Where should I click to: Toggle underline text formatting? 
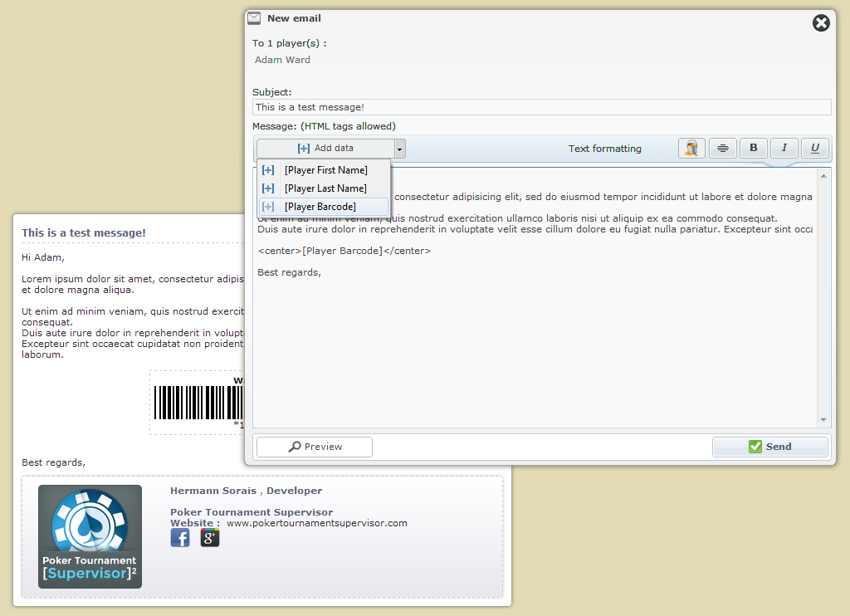[815, 149]
